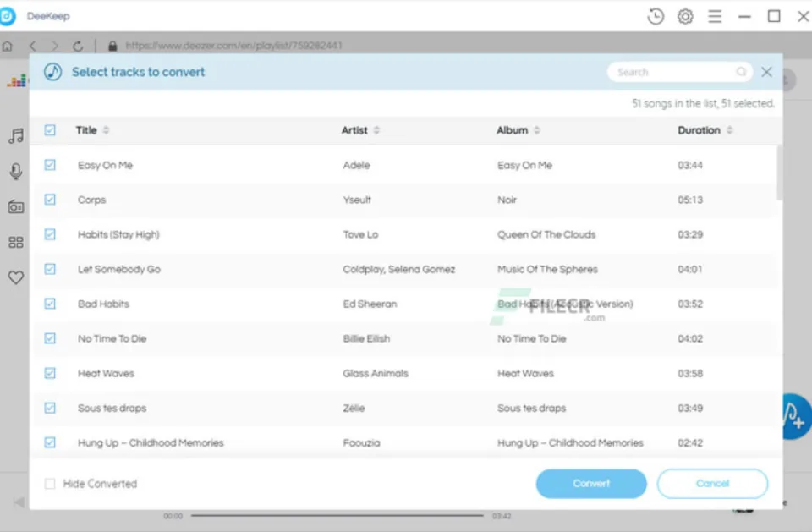Click the lock icon beside URL

(112, 47)
